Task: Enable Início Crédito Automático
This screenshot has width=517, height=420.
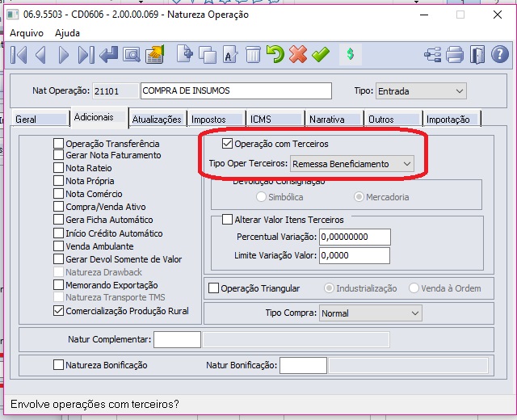Action: [58, 233]
